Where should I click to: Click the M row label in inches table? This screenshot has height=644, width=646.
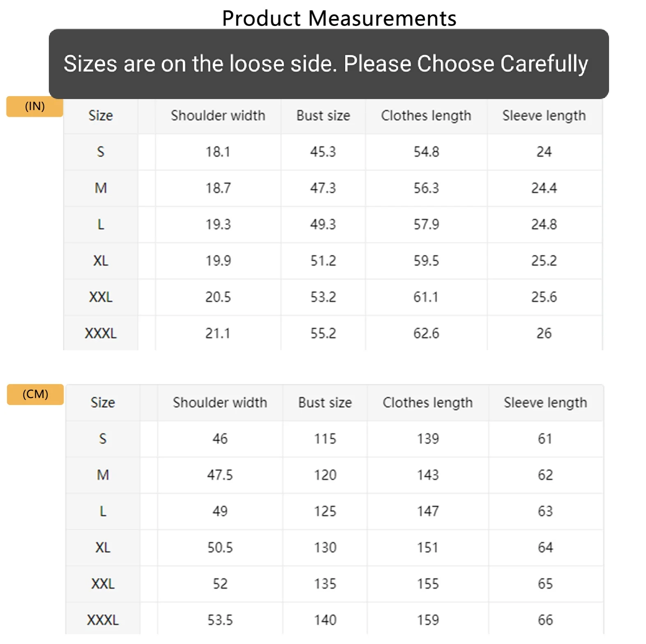(101, 188)
